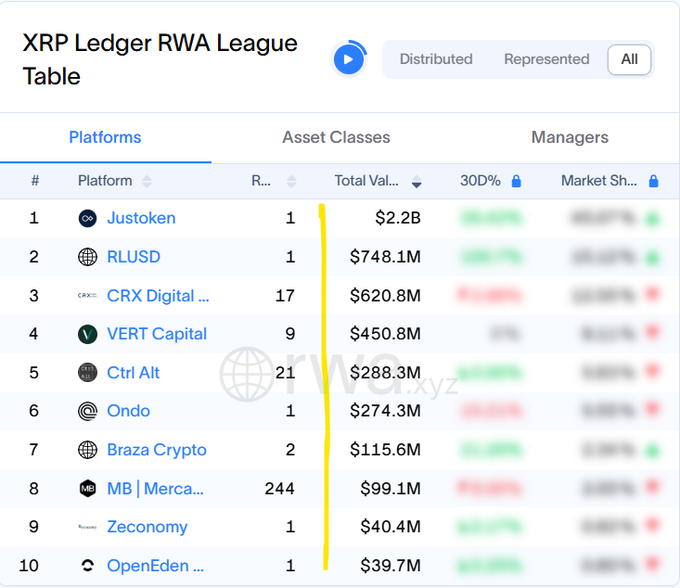Click the $620.8M total value cell
This screenshot has height=588, width=680.
(385, 296)
